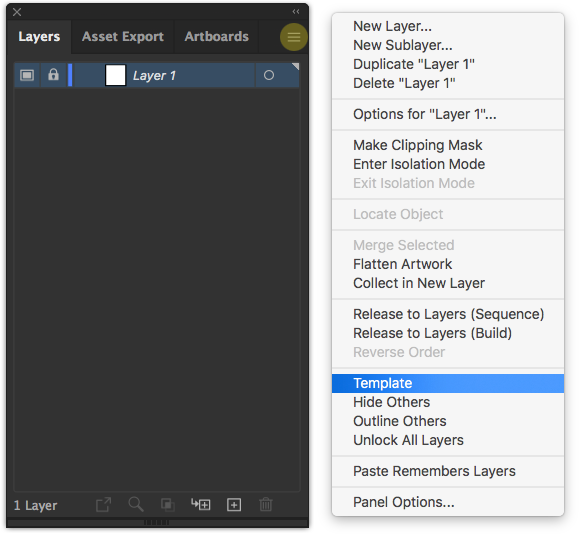Open Panel Options...
This screenshot has width=581, height=538.
[448, 502]
